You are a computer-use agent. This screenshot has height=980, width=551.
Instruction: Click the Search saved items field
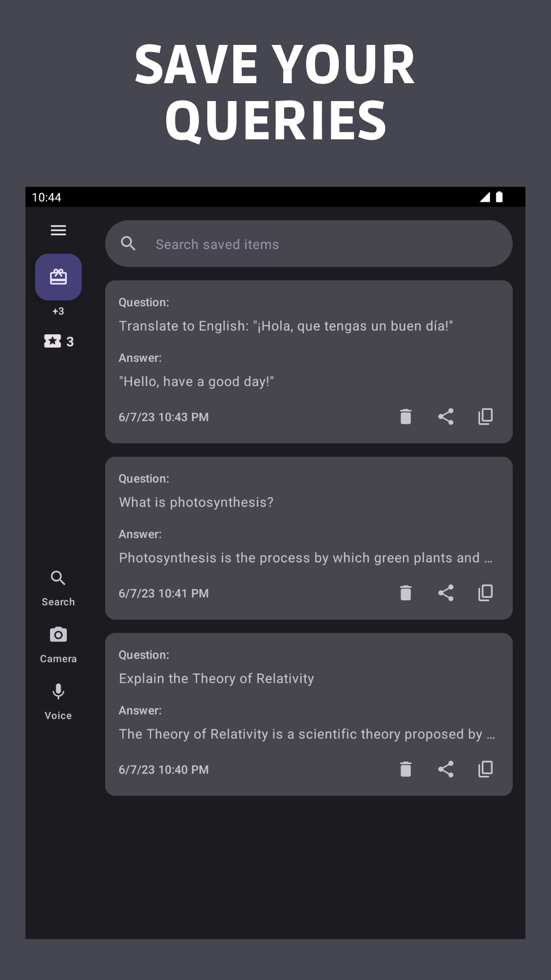309,243
